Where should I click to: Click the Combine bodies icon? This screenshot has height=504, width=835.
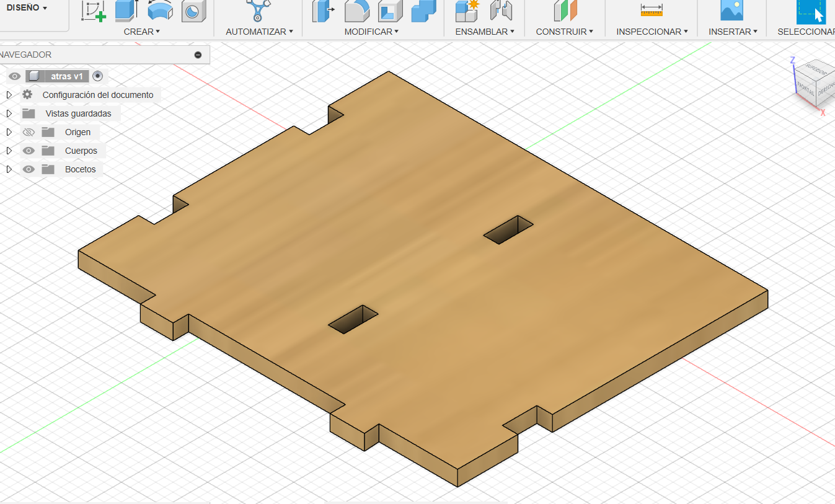click(x=423, y=11)
